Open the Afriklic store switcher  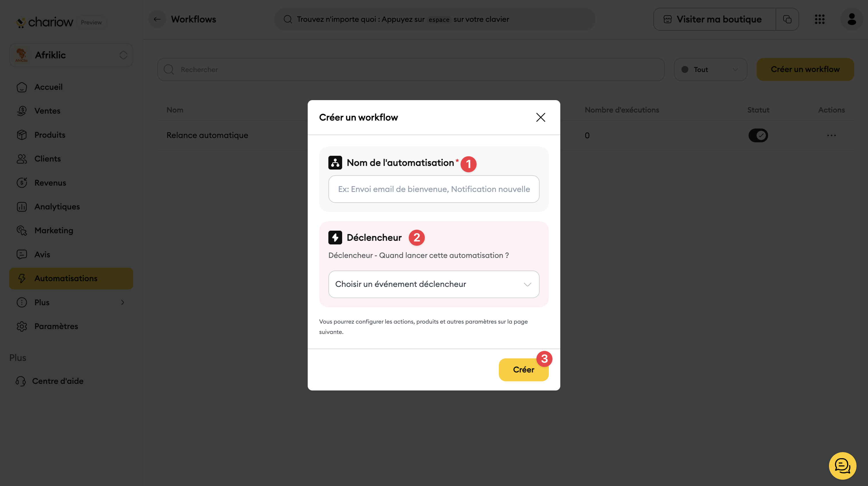point(71,55)
